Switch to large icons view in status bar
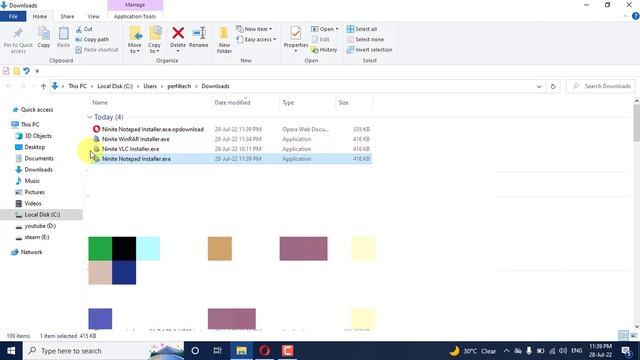Image resolution: width=640 pixels, height=360 pixels. pos(633,336)
